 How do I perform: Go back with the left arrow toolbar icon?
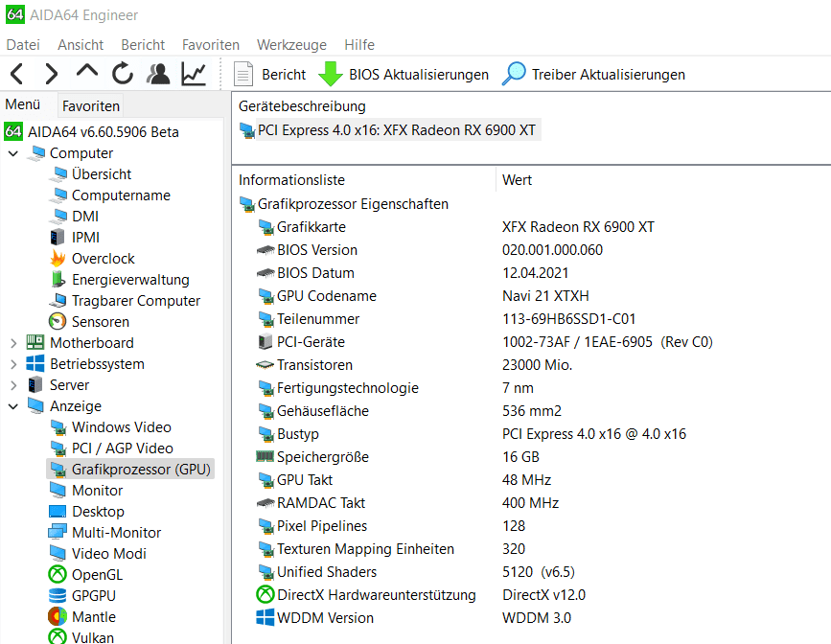17,74
